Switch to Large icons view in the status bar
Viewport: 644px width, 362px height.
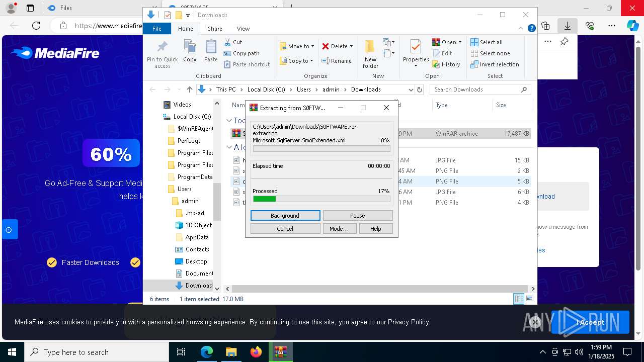529,299
